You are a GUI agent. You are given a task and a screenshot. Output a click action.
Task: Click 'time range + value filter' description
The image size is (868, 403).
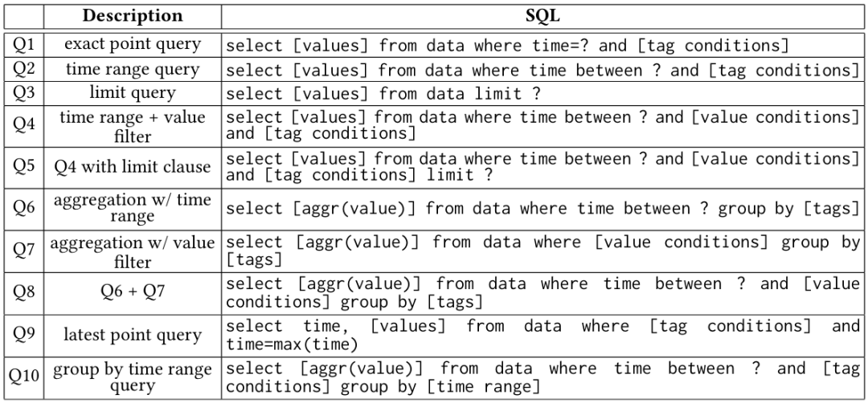133,126
